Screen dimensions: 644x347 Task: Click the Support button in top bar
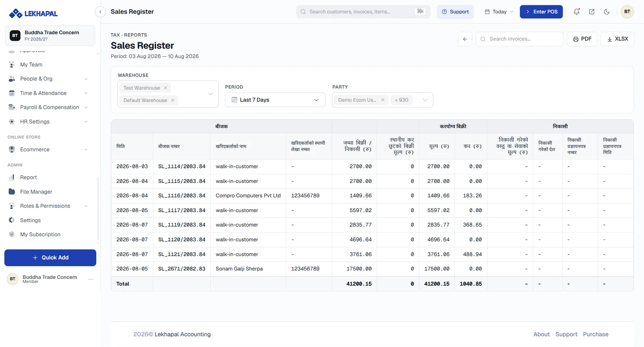coord(455,12)
